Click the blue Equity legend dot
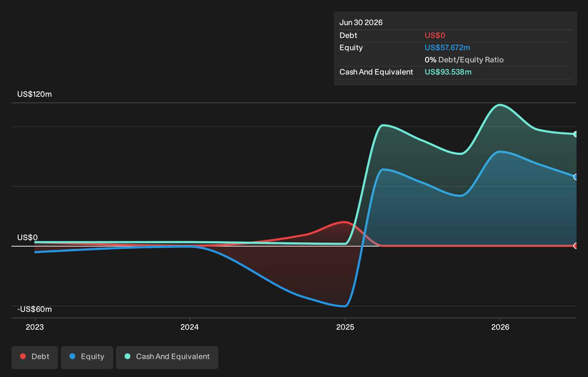 click(72, 356)
